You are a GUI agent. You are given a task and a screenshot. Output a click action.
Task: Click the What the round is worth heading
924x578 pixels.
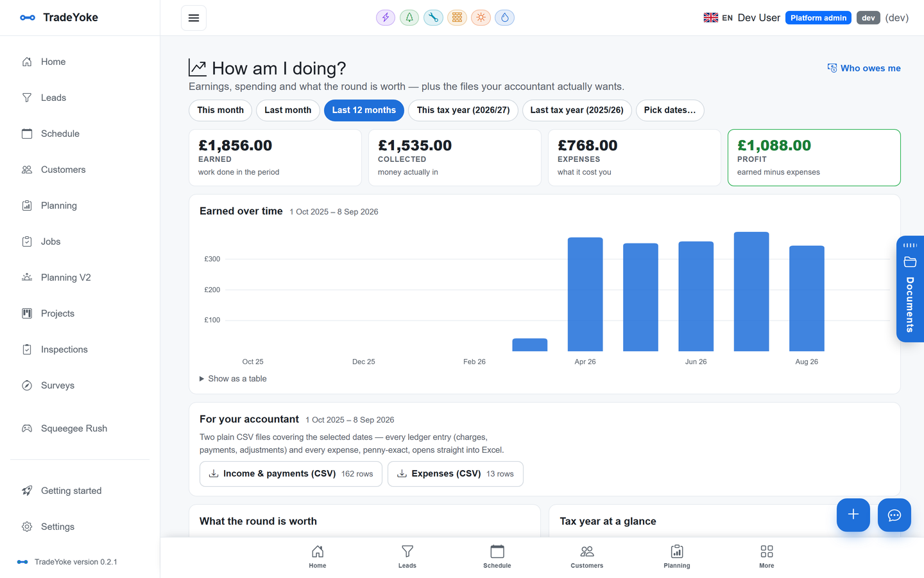(x=258, y=521)
